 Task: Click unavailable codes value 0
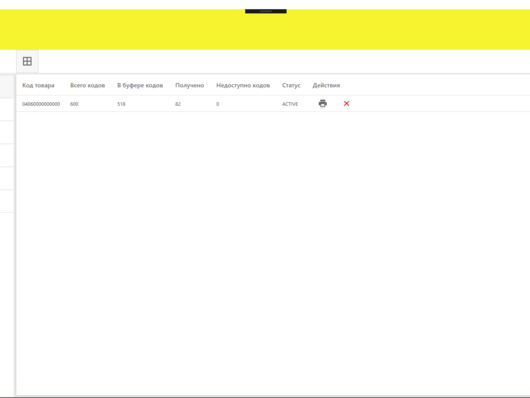pos(218,104)
